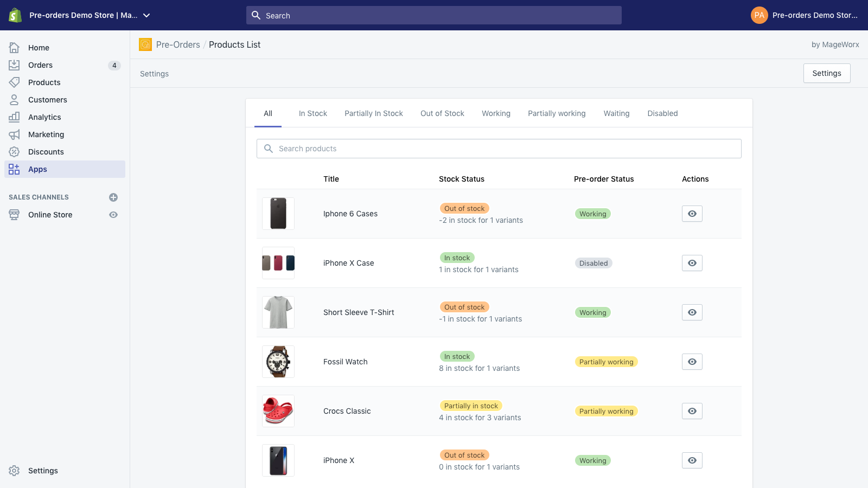This screenshot has width=868, height=488.
Task: Click the Fossil Watch thumbnail
Action: click(278, 362)
